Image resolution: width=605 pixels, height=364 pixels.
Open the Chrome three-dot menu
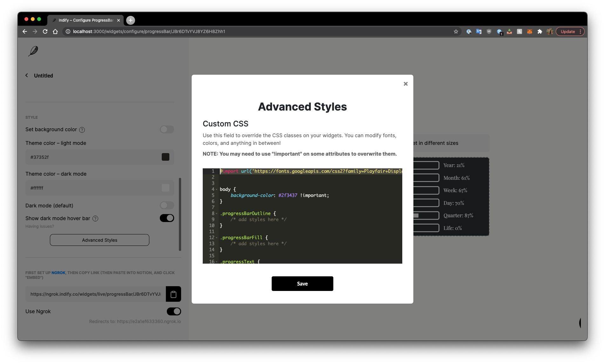581,31
